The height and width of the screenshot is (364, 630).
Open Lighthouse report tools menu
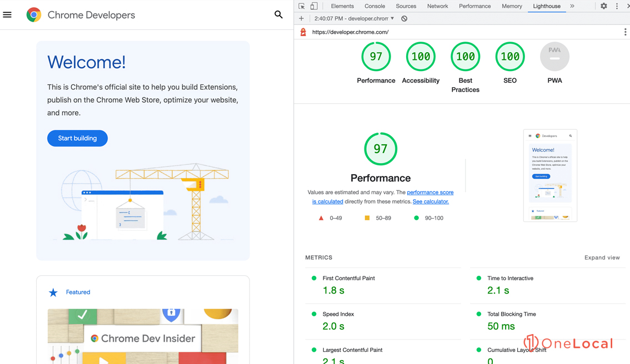point(625,32)
